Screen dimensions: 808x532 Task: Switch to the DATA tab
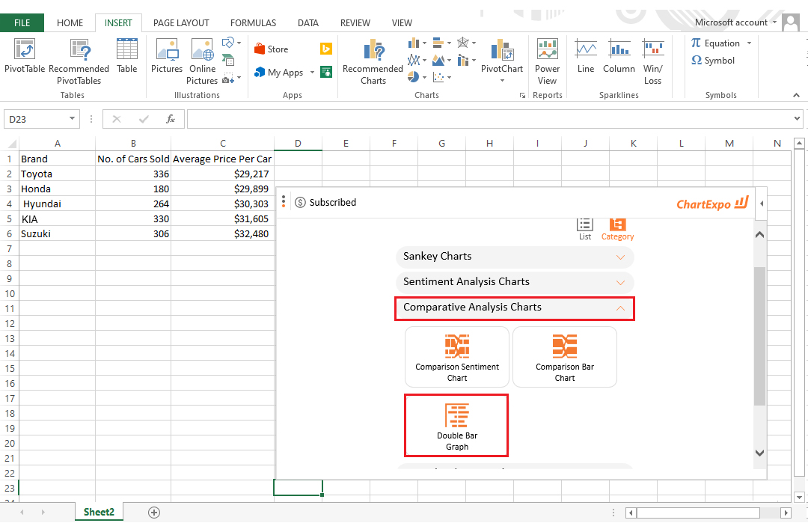[308, 22]
